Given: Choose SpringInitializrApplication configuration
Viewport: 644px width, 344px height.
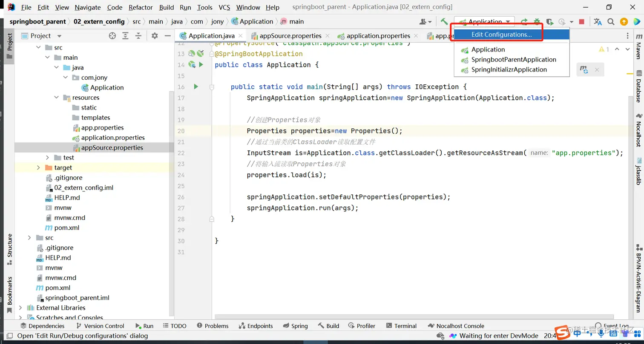Looking at the screenshot, I should coord(512,69).
